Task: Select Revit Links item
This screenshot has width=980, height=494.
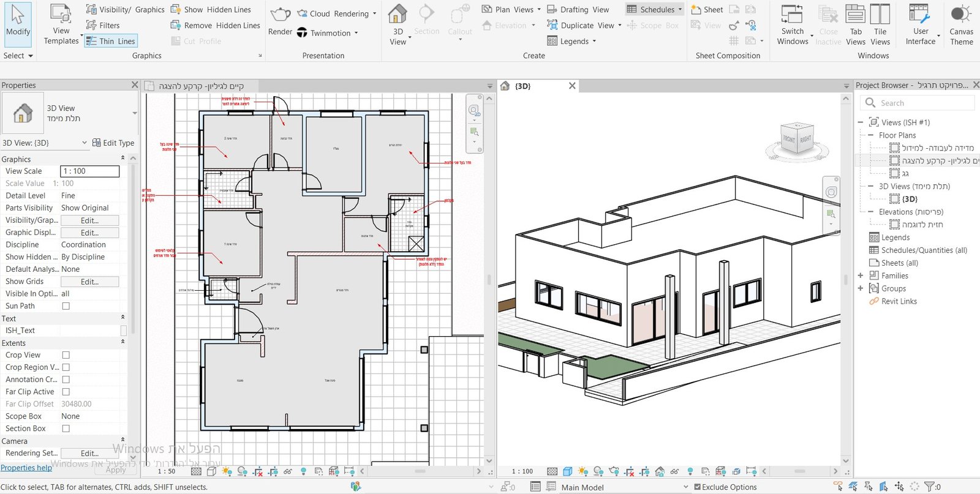Action: pyautogui.click(x=899, y=301)
